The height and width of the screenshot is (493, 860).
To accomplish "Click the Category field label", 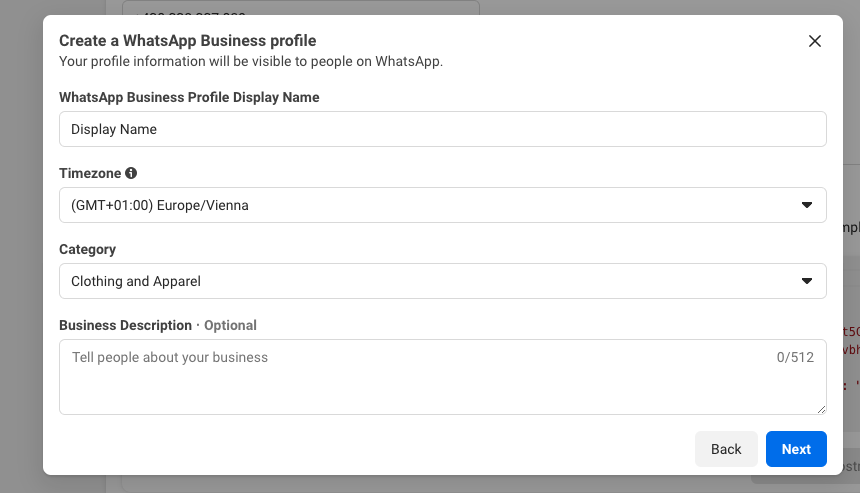I will (x=87, y=249).
